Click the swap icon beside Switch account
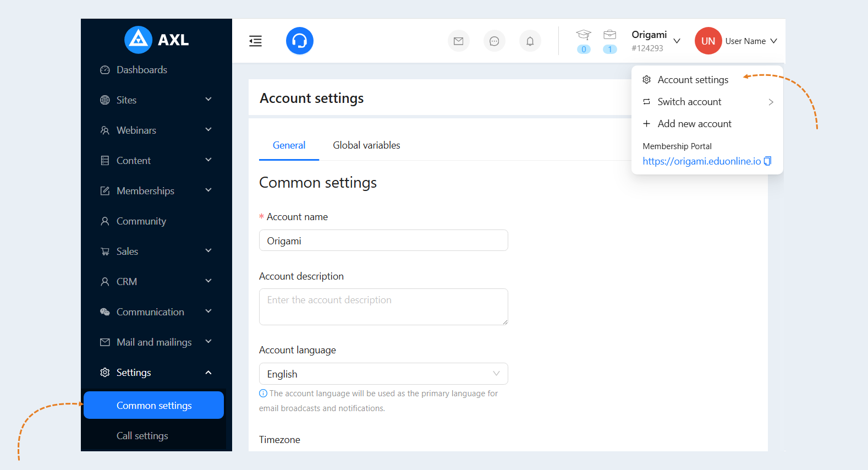The image size is (868, 470). [647, 102]
